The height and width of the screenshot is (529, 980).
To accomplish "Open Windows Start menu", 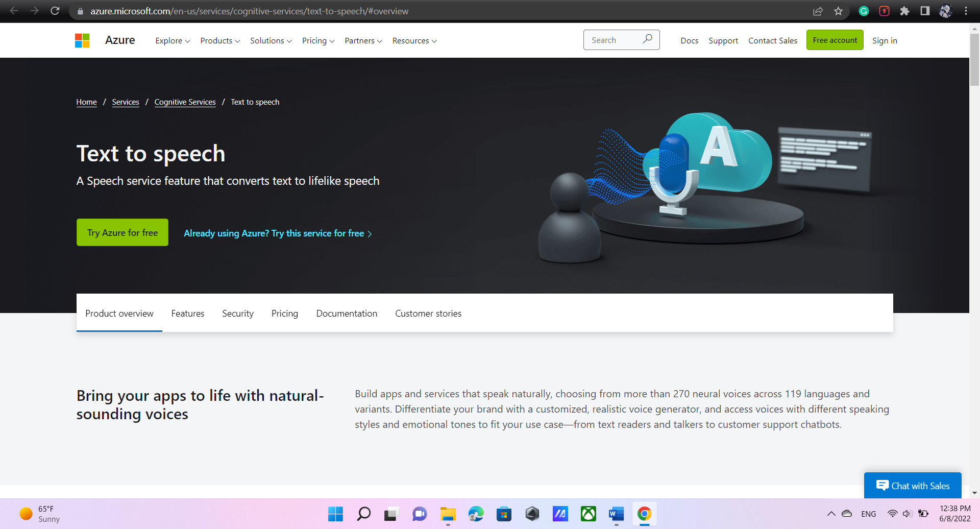I will (x=335, y=514).
